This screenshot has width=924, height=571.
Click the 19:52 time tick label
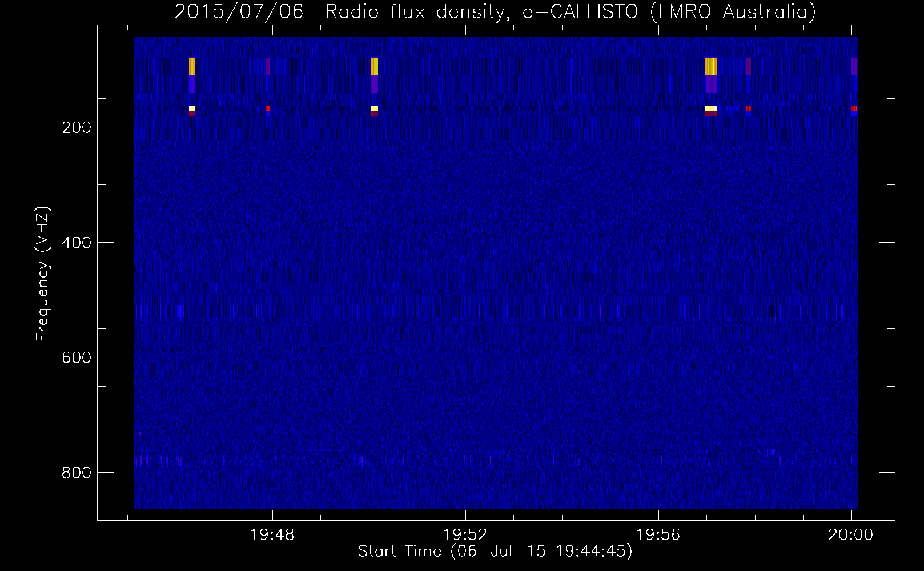coord(465,535)
